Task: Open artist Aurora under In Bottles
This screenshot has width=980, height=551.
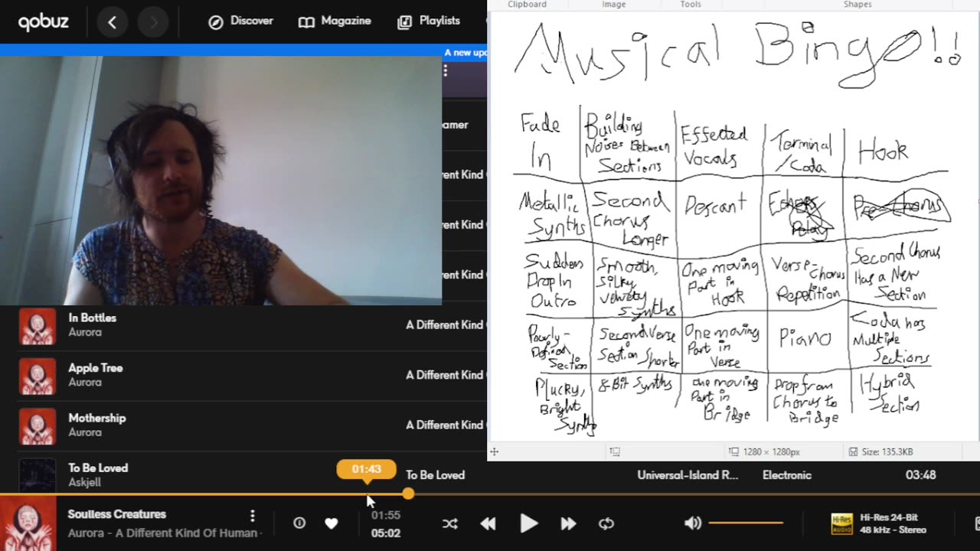Action: 85,332
